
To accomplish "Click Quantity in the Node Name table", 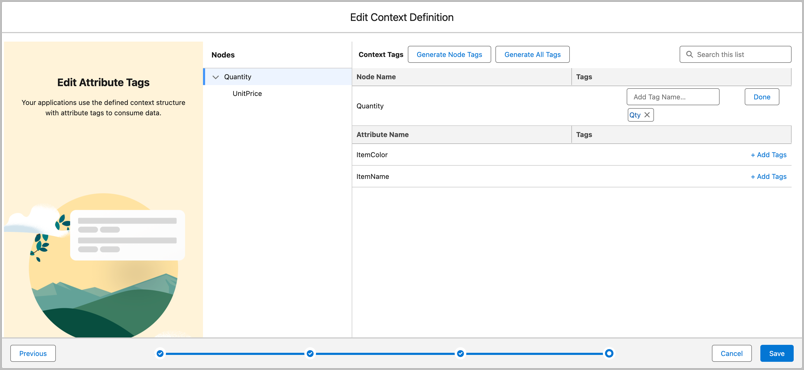I will (370, 106).
